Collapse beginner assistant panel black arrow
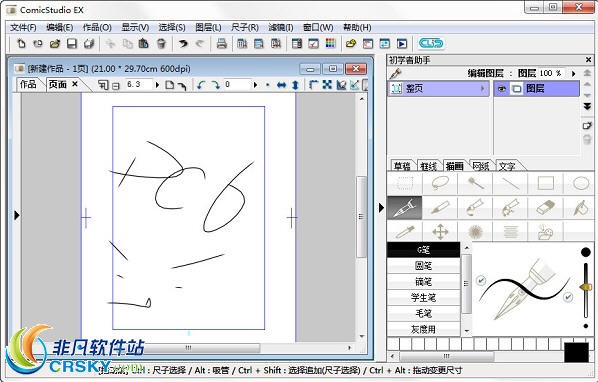Image resolution: width=598 pixels, height=382 pixels. pos(381,208)
